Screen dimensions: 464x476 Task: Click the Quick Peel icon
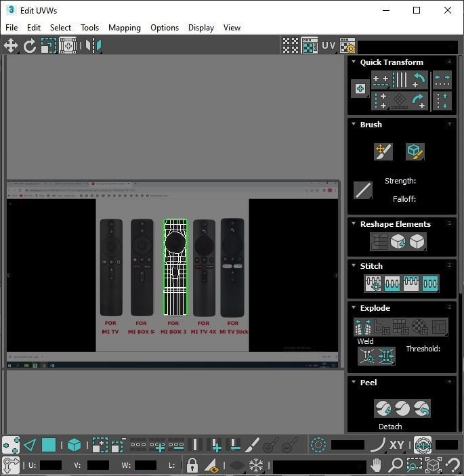[383, 408]
